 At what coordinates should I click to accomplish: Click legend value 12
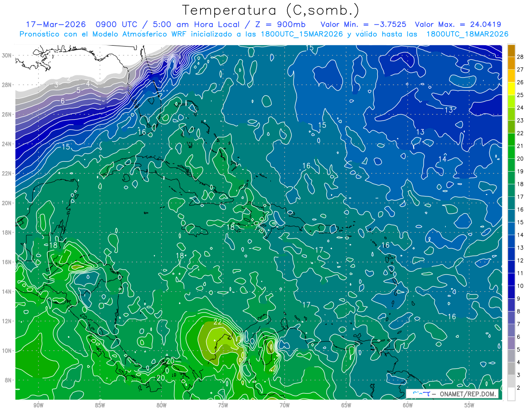[520, 261]
